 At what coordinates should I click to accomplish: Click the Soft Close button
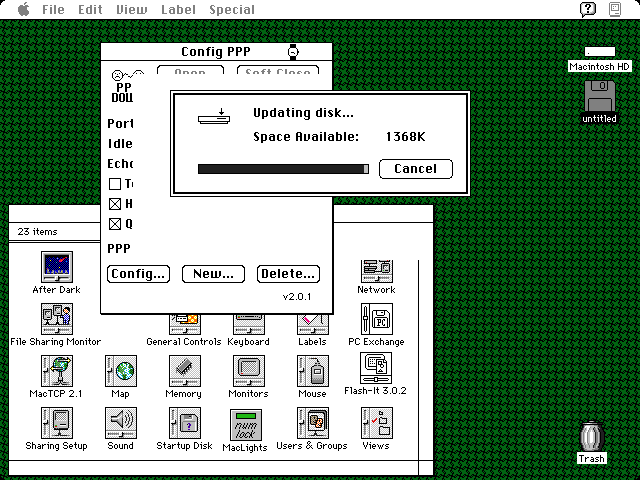[x=278, y=70]
